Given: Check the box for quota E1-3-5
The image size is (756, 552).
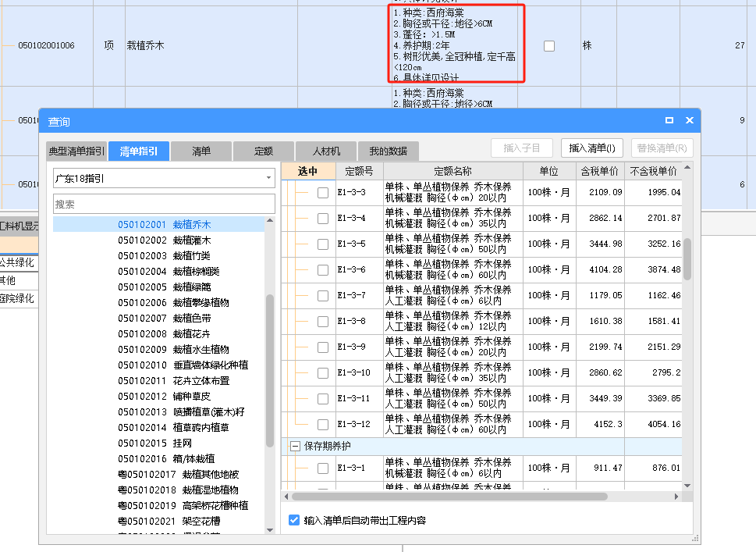Looking at the screenshot, I should [x=323, y=244].
